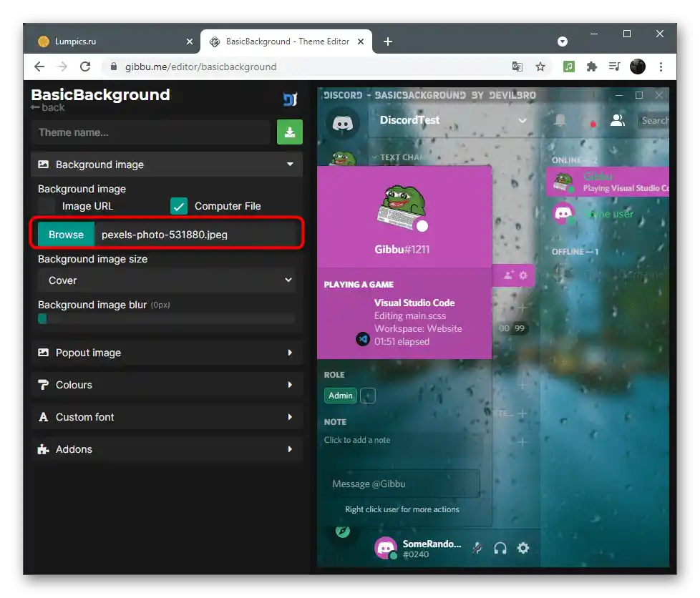Bookmark this page with the star icon
This screenshot has height=598, width=700.
pyautogui.click(x=540, y=67)
